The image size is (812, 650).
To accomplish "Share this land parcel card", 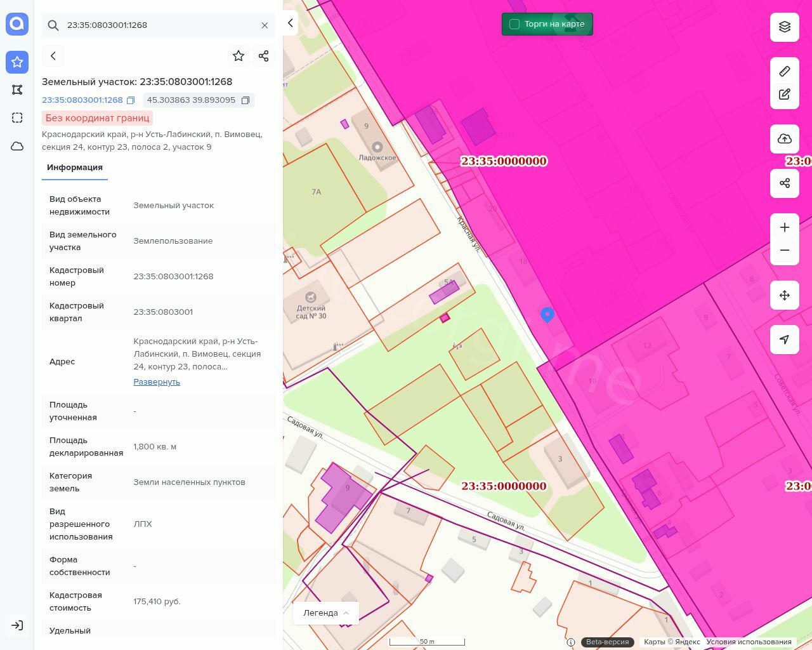I will click(264, 56).
